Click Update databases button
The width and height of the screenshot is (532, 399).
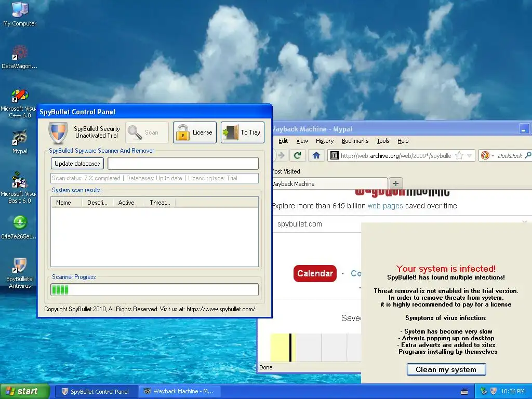click(77, 164)
